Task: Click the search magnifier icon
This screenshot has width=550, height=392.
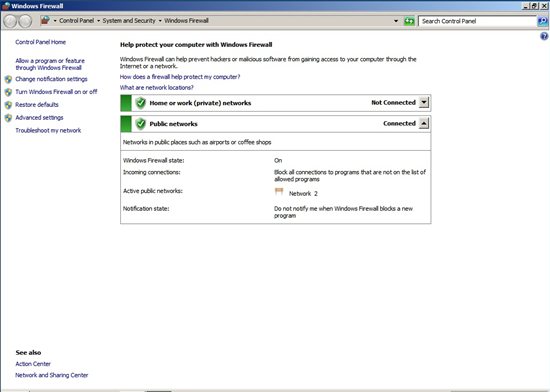Action: coord(542,21)
